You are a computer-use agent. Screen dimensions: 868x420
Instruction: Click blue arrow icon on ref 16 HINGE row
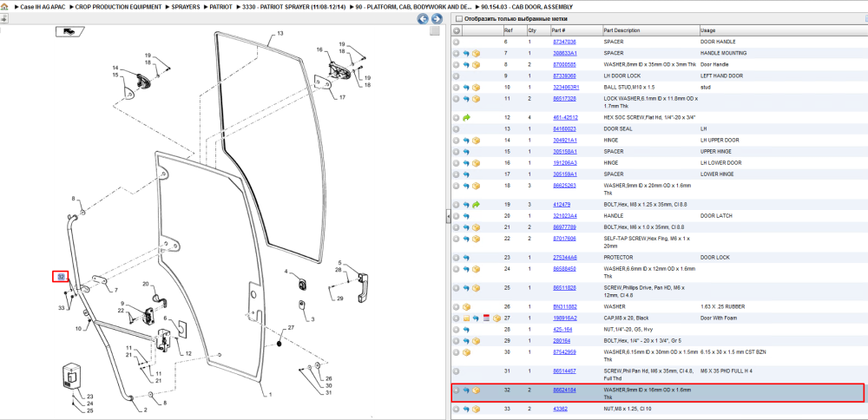pyautogui.click(x=466, y=162)
